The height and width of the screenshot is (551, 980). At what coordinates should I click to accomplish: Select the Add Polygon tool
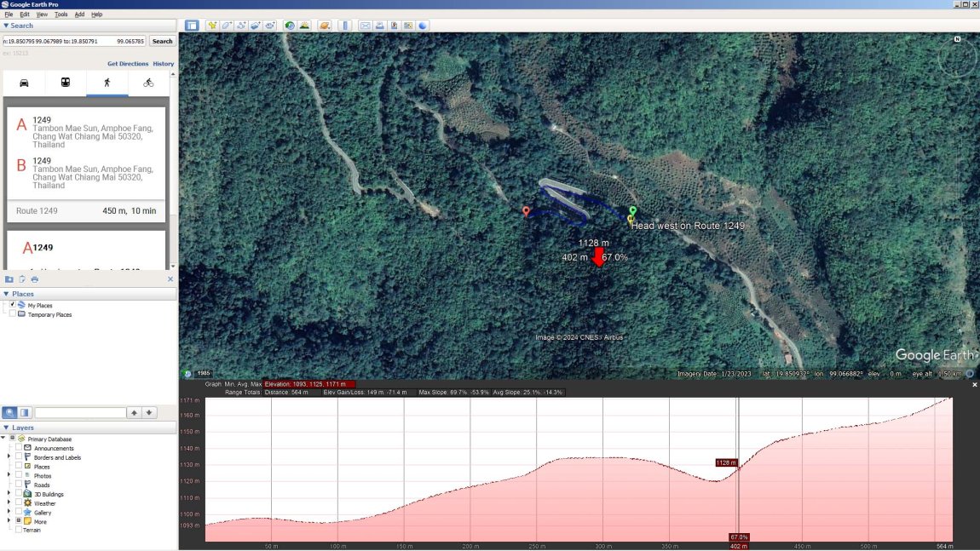point(227,26)
